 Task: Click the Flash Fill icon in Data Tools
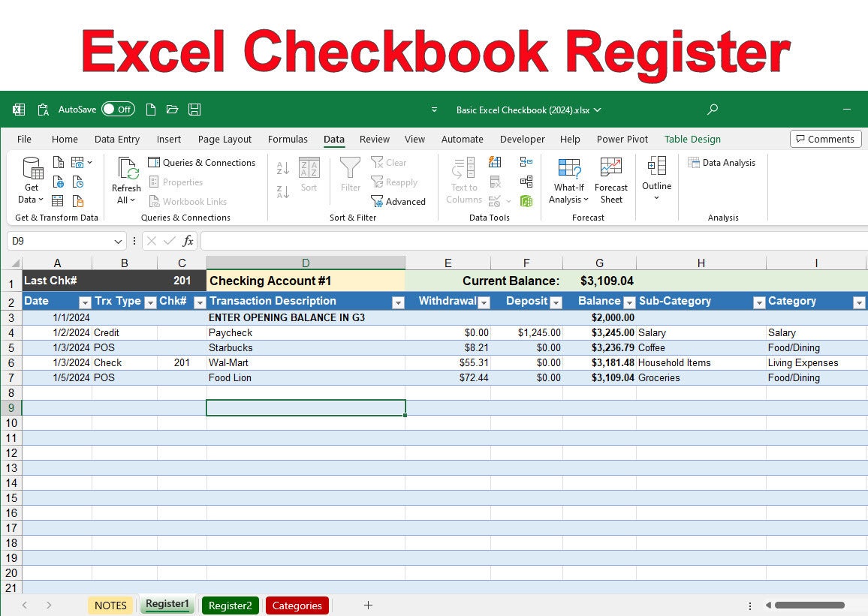click(x=494, y=161)
